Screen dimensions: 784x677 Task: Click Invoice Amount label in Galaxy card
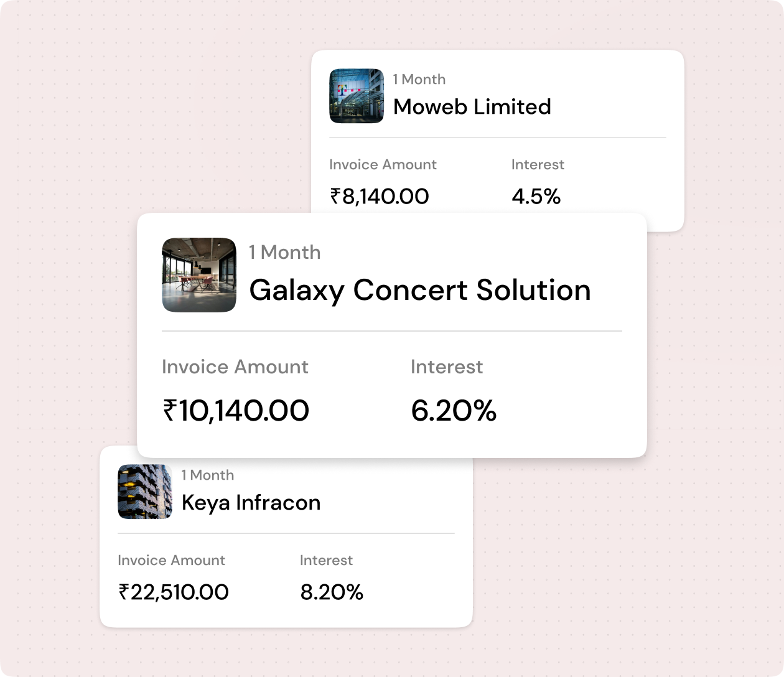tap(235, 367)
